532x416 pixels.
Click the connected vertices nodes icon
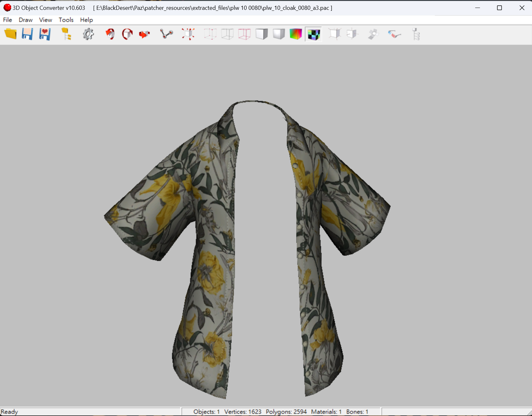(166, 34)
